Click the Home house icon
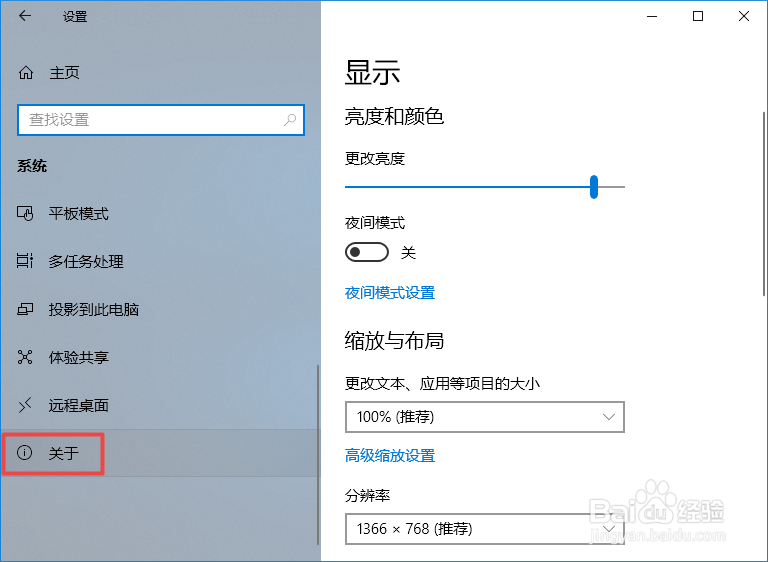The image size is (768, 562). pyautogui.click(x=26, y=73)
